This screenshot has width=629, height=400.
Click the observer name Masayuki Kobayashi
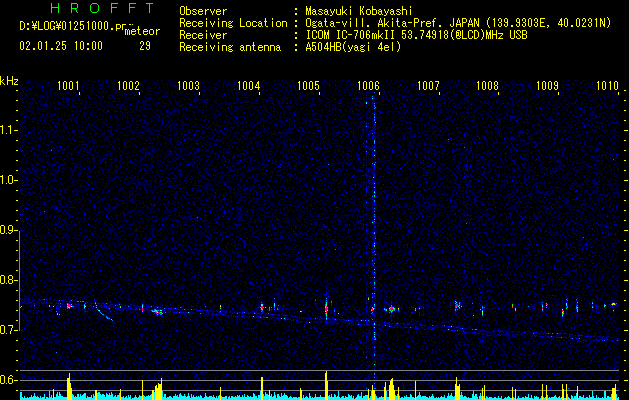point(359,11)
